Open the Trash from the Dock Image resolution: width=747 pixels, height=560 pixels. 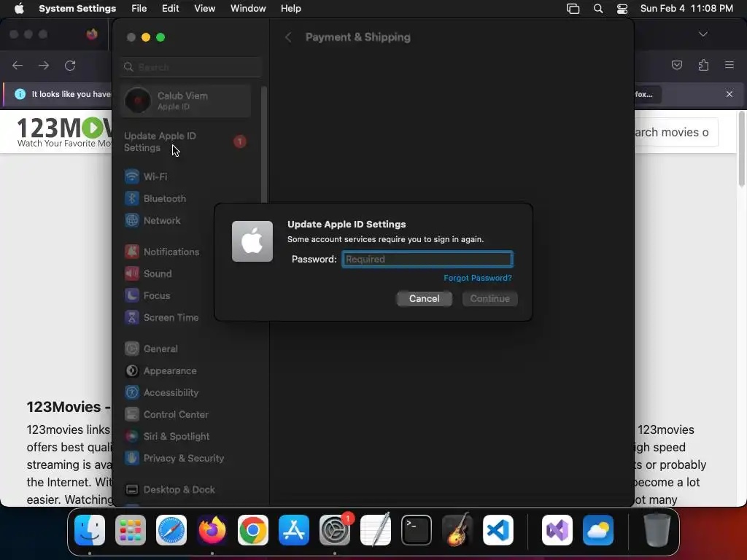click(x=657, y=530)
